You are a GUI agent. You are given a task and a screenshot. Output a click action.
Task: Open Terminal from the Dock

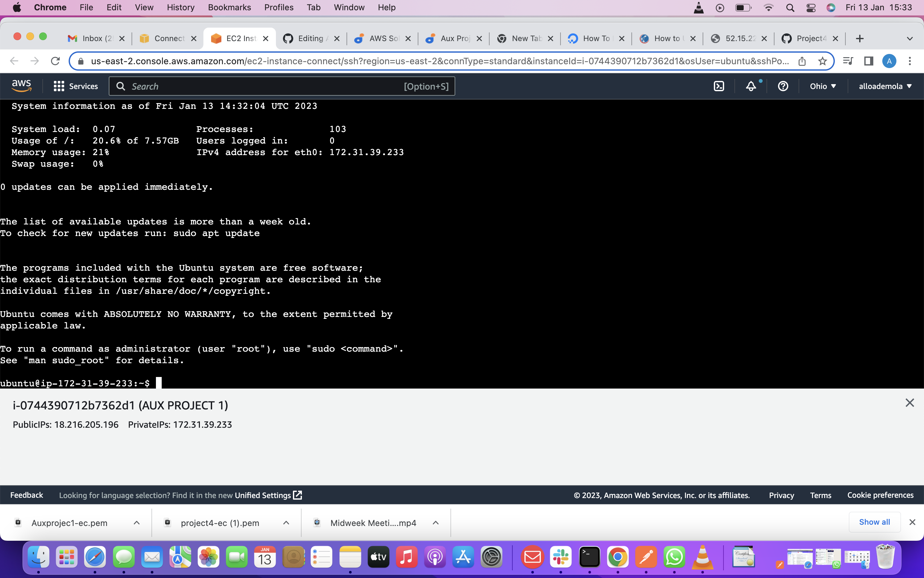(589, 557)
